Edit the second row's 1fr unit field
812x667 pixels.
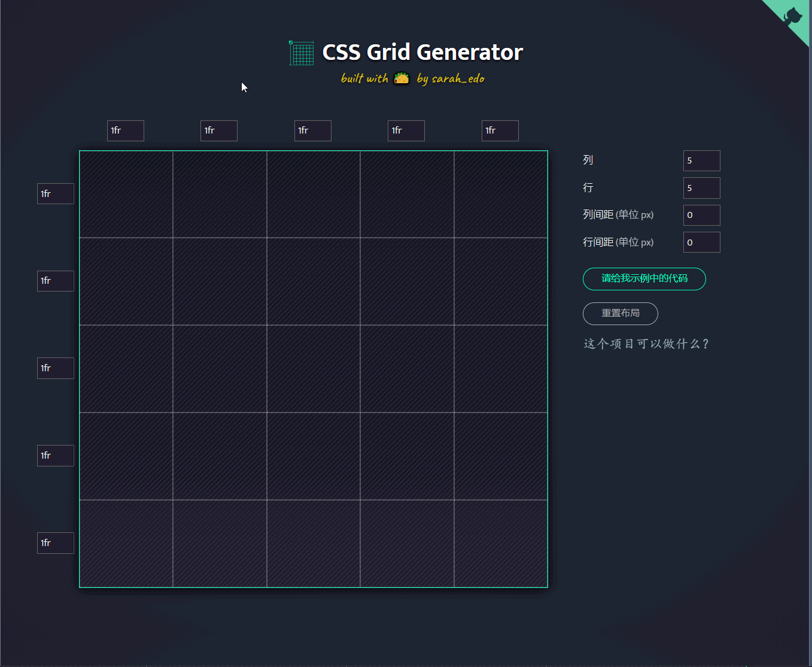pyautogui.click(x=56, y=281)
